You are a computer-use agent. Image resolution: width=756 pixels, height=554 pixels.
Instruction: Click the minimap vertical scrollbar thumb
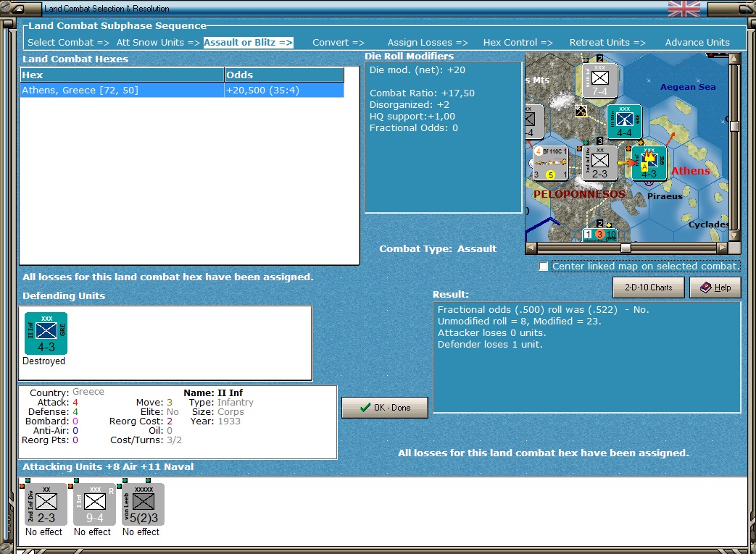tap(734, 126)
